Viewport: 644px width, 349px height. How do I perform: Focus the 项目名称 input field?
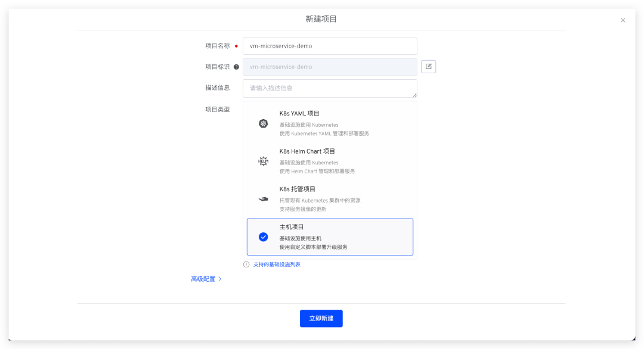(330, 46)
